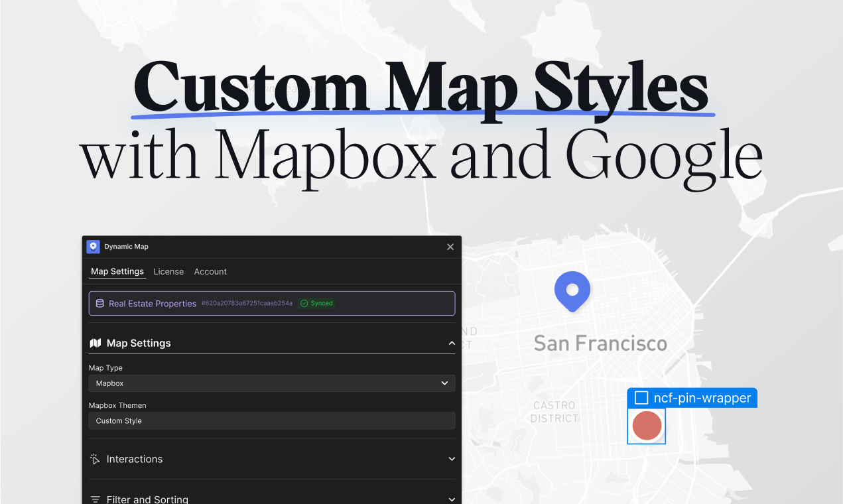Select the Map Settings tab
843x504 pixels.
pos(117,271)
